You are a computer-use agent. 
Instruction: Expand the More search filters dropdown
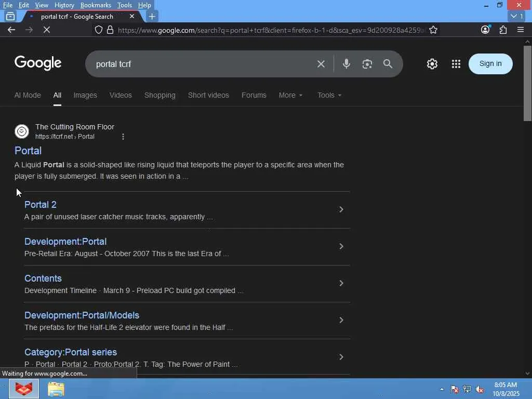(x=290, y=95)
